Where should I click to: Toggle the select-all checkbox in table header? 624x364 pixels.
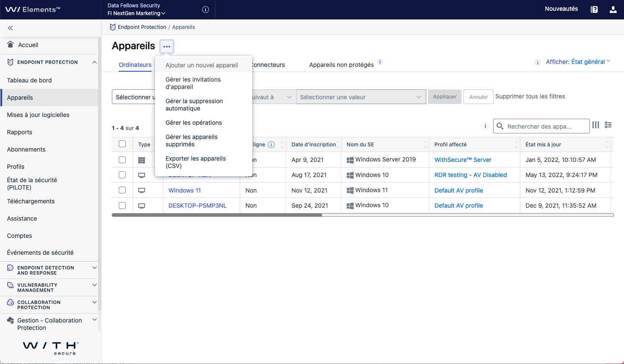122,144
